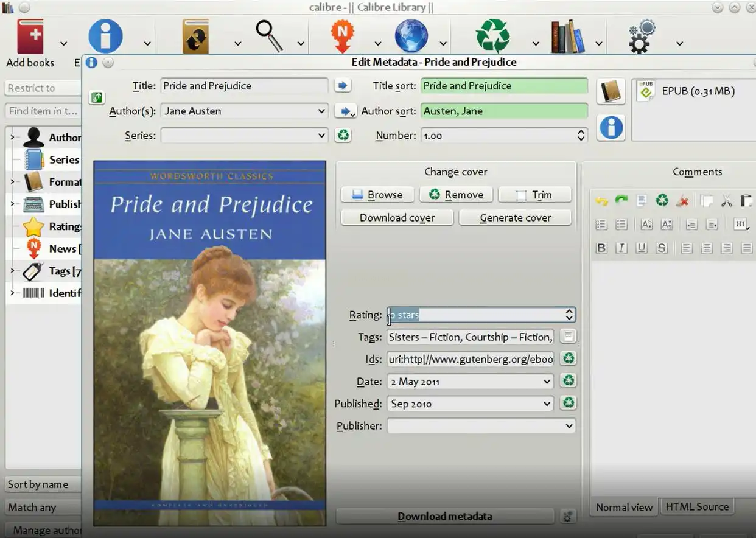Toggle underline formatting in comments
The image size is (756, 538).
click(641, 248)
